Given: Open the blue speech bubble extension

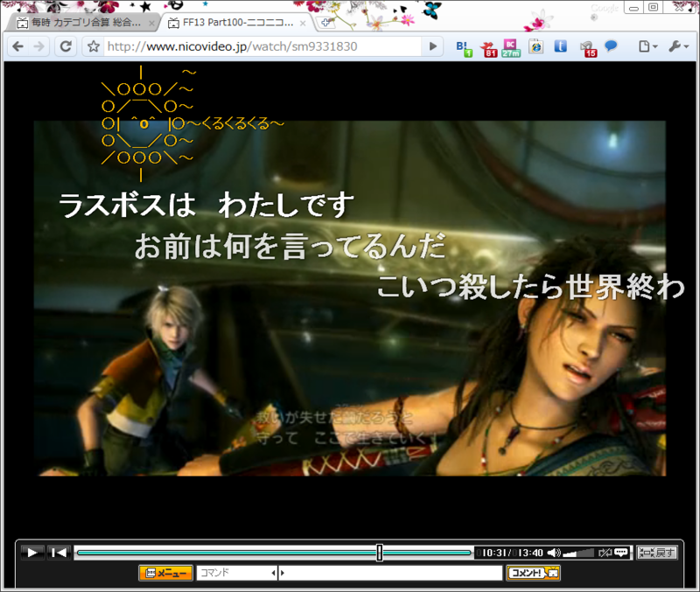Looking at the screenshot, I should (x=611, y=45).
